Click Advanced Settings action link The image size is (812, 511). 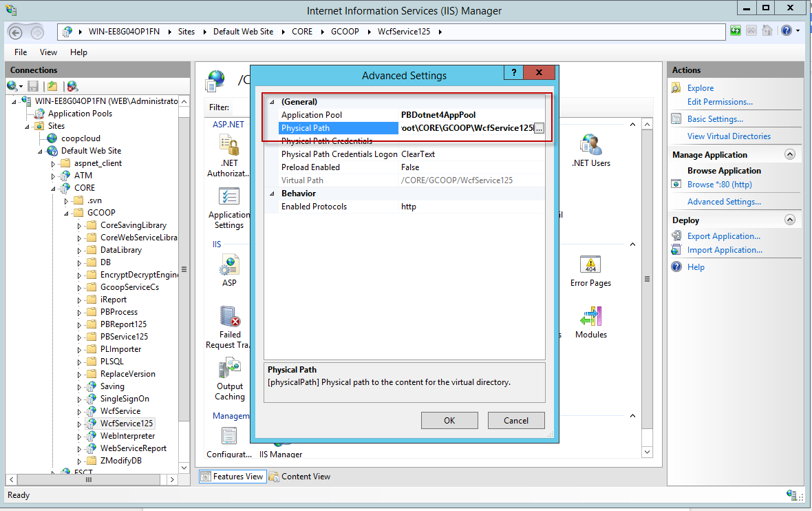coord(724,202)
